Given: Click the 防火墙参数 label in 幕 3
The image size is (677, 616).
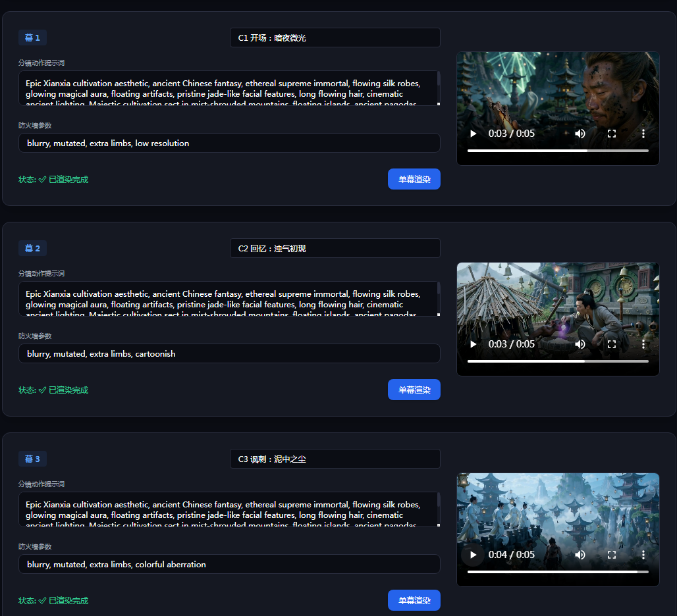Looking at the screenshot, I should pyautogui.click(x=35, y=546).
